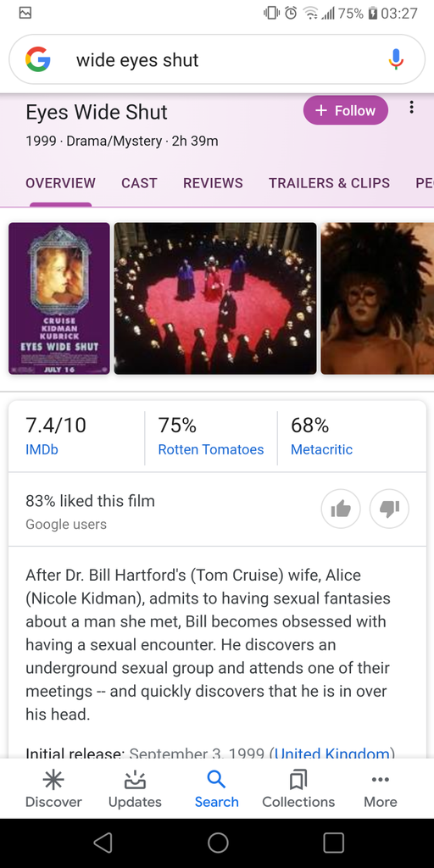Tap the voice search microphone icon
Image resolution: width=434 pixels, height=868 pixels.
(x=395, y=59)
